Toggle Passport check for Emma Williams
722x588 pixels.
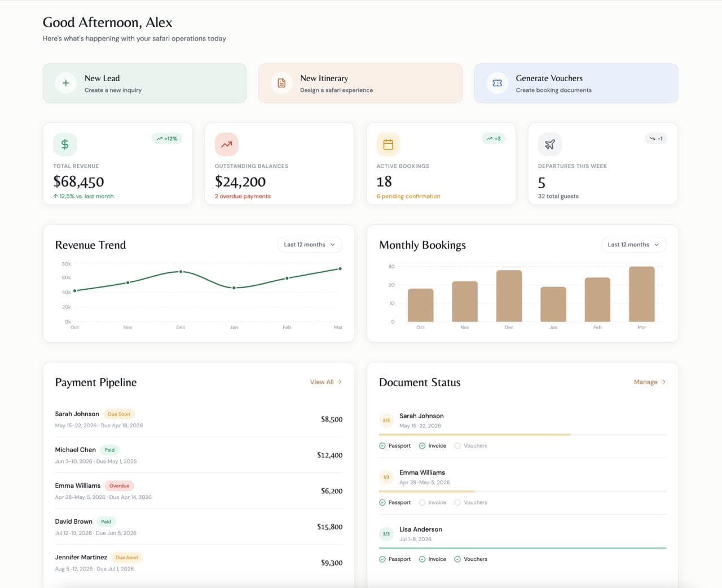coord(382,502)
